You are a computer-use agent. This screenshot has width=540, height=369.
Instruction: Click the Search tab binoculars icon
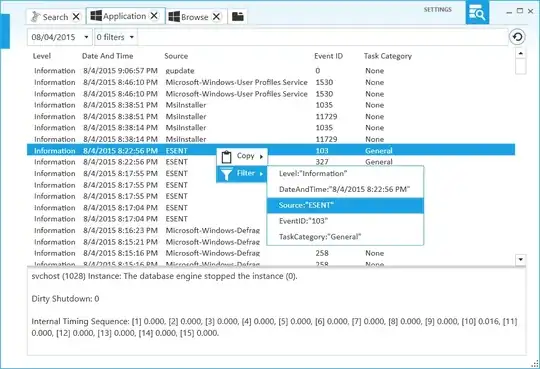[x=35, y=17]
